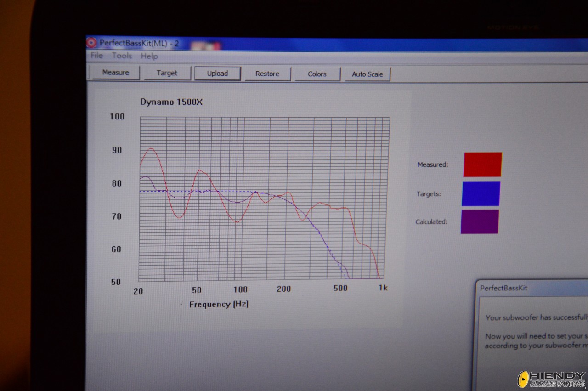Image resolution: width=588 pixels, height=391 pixels.
Task: Click the PerfectBassKit app icon in title bar
Action: click(91, 42)
